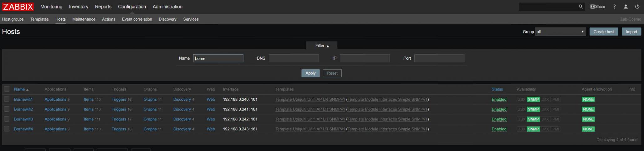Open the Zabbix Share link

point(597,7)
